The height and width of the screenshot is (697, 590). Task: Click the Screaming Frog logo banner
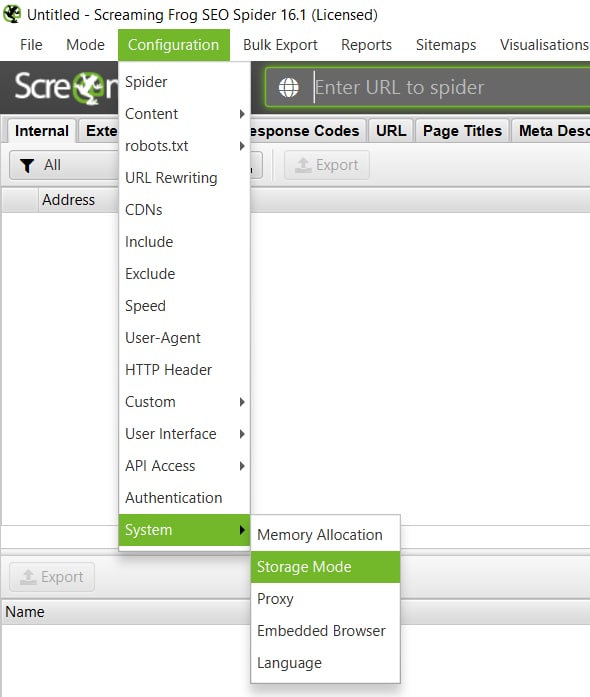pos(67,87)
